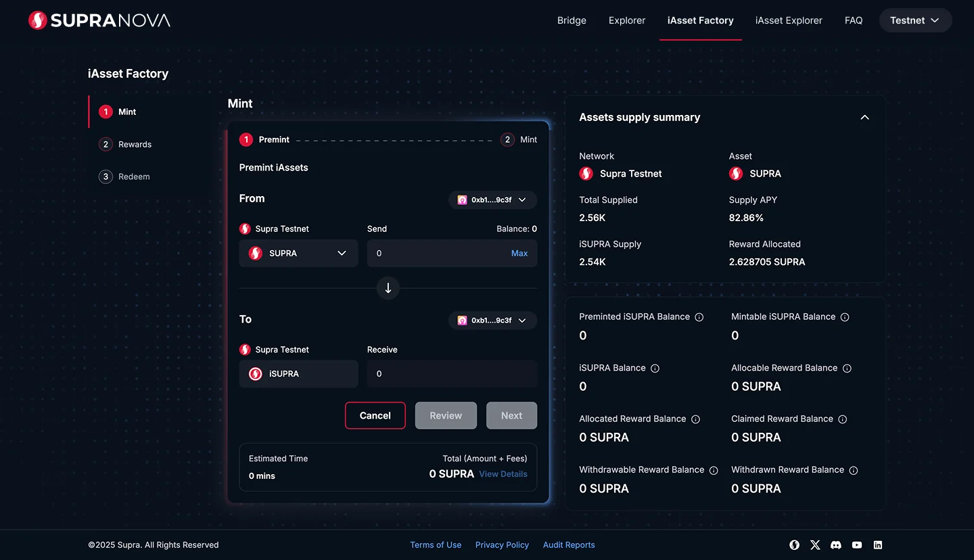Click the swap direction down-arrow icon

click(x=388, y=288)
